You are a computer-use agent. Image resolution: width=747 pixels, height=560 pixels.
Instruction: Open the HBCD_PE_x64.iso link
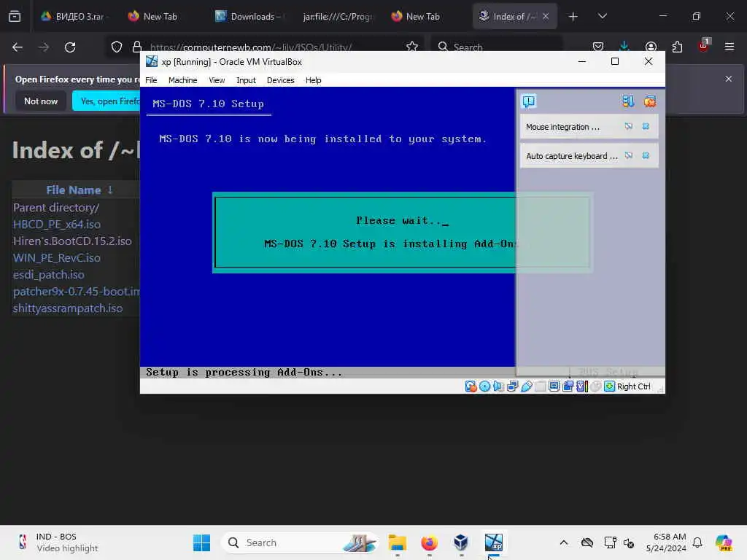57,225
